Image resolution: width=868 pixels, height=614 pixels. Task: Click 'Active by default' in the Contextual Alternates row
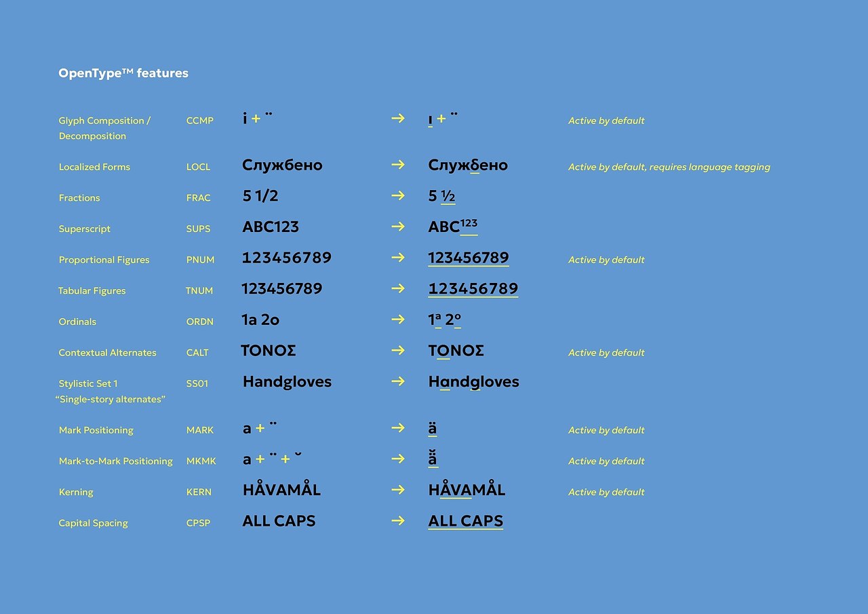pos(607,353)
